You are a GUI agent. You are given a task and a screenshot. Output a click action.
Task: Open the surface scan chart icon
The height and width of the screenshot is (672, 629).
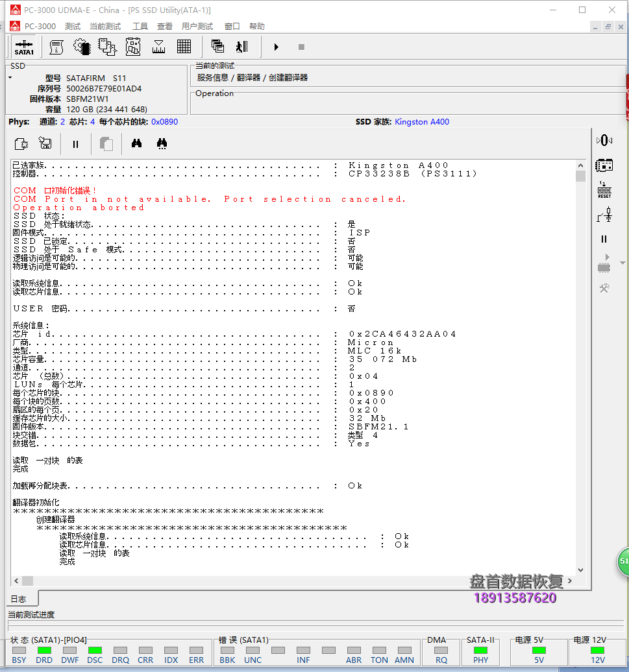[x=158, y=47]
